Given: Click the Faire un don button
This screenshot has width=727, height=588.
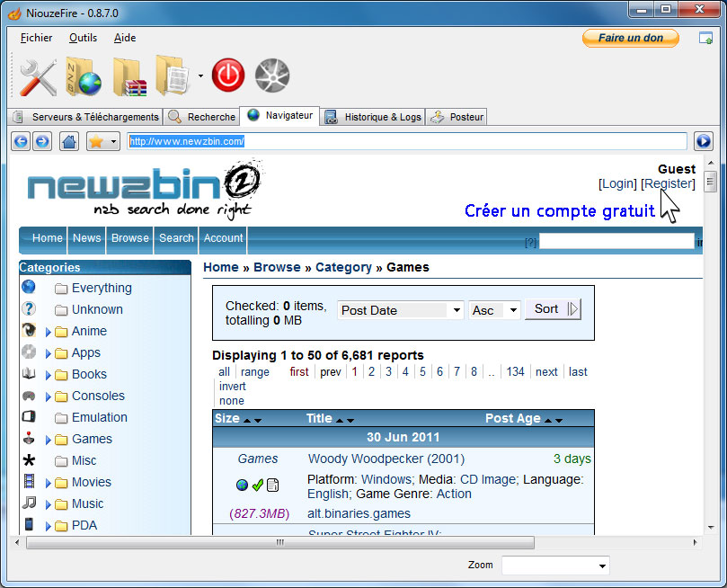Looking at the screenshot, I should point(631,38).
